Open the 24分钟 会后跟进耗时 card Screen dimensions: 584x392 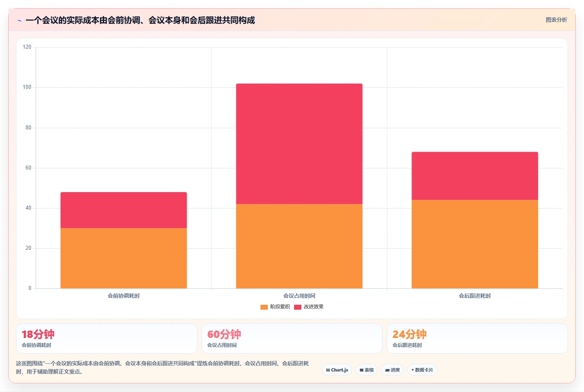pyautogui.click(x=477, y=338)
